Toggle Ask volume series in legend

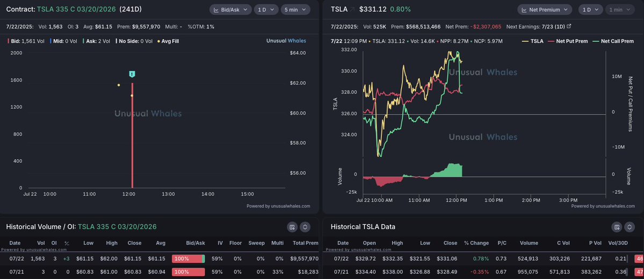tap(97, 41)
